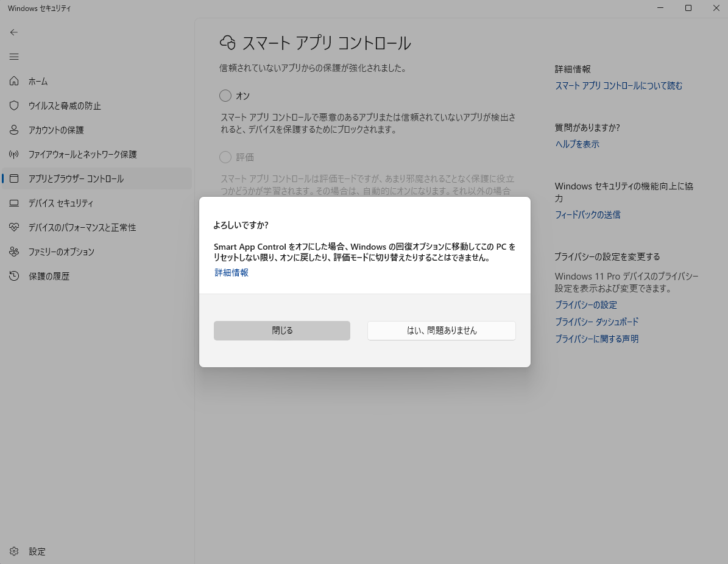This screenshot has width=728, height=564.
Task: Open the 詳細情報 link in dialog
Action: click(231, 273)
